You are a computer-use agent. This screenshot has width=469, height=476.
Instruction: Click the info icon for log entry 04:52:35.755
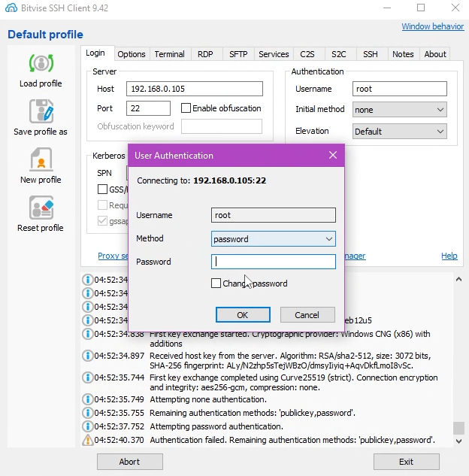tap(88, 413)
